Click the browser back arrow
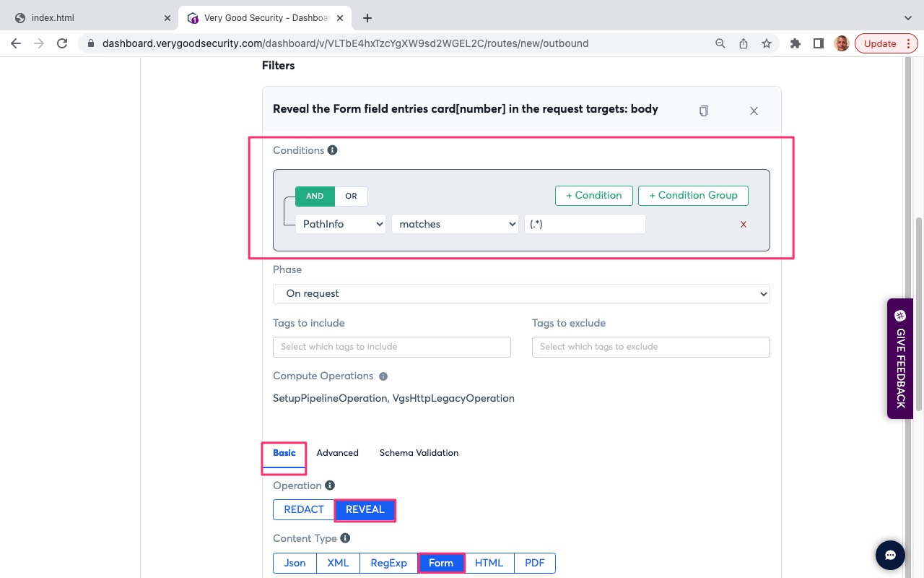This screenshot has width=924, height=578. pos(16,43)
